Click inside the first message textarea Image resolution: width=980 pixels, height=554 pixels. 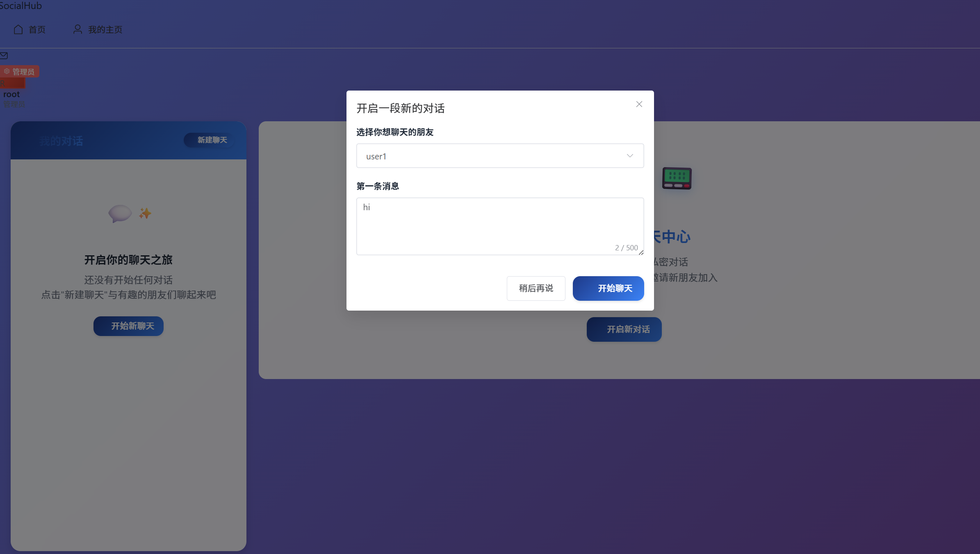tap(500, 226)
